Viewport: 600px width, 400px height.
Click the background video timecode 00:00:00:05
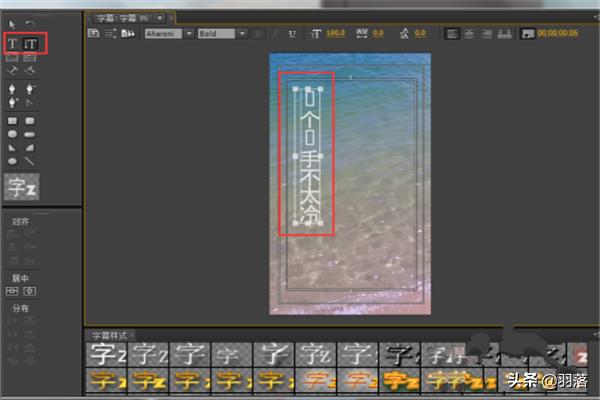(558, 33)
